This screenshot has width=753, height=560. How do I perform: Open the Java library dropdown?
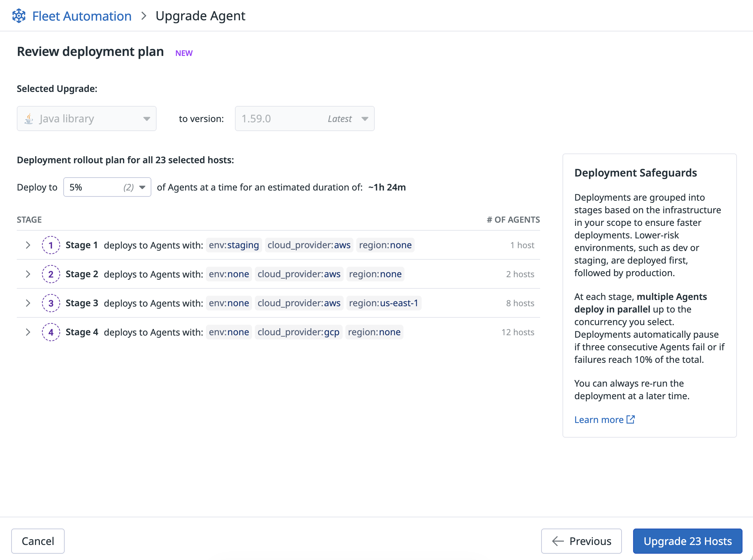point(87,119)
